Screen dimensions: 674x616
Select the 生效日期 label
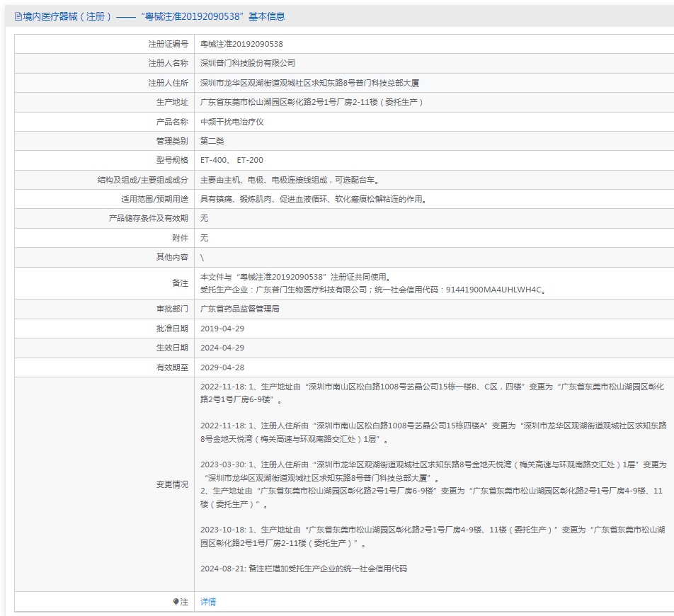coord(172,348)
